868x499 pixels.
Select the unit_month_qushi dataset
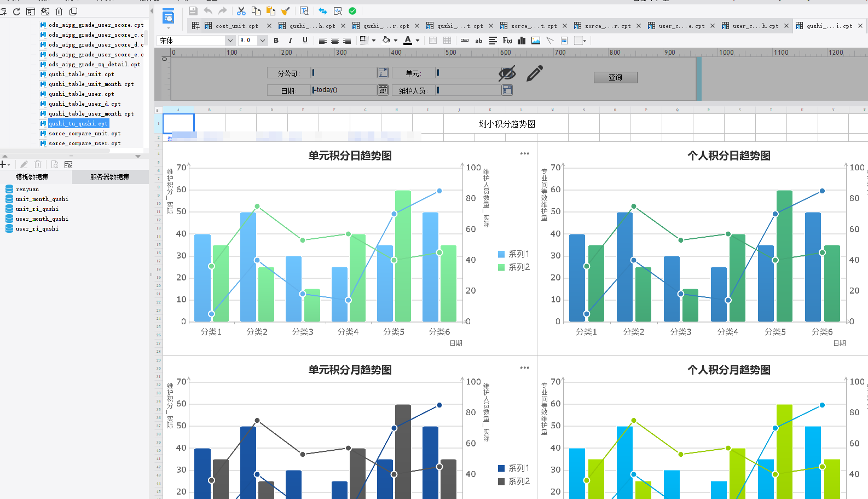coord(42,199)
